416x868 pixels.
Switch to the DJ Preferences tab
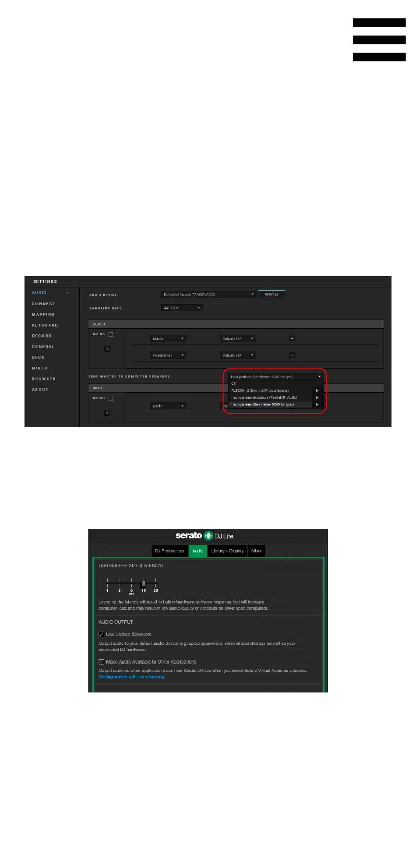click(x=170, y=551)
